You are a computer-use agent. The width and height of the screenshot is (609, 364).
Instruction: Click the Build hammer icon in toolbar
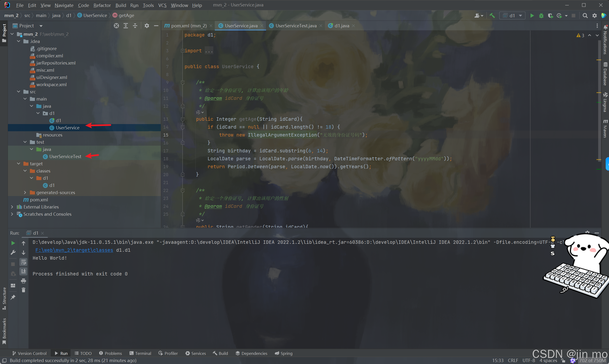[x=492, y=16]
